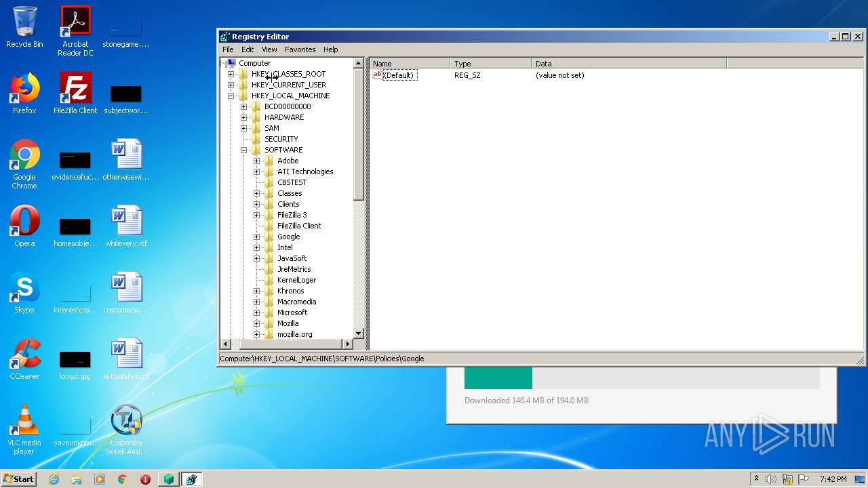Screen dimensions: 868x488
Task: Select the JreMetrics key
Action: click(x=294, y=269)
